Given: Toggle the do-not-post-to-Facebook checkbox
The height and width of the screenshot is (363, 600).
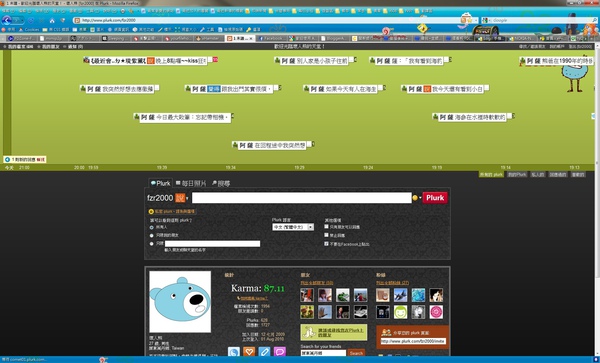Looking at the screenshot, I should (x=326, y=244).
